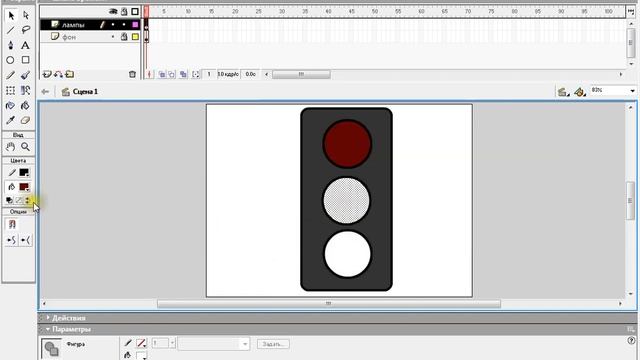Screen dimensions: 640x360
Task: Open the Edit Scene menu icon
Action: tap(563, 92)
